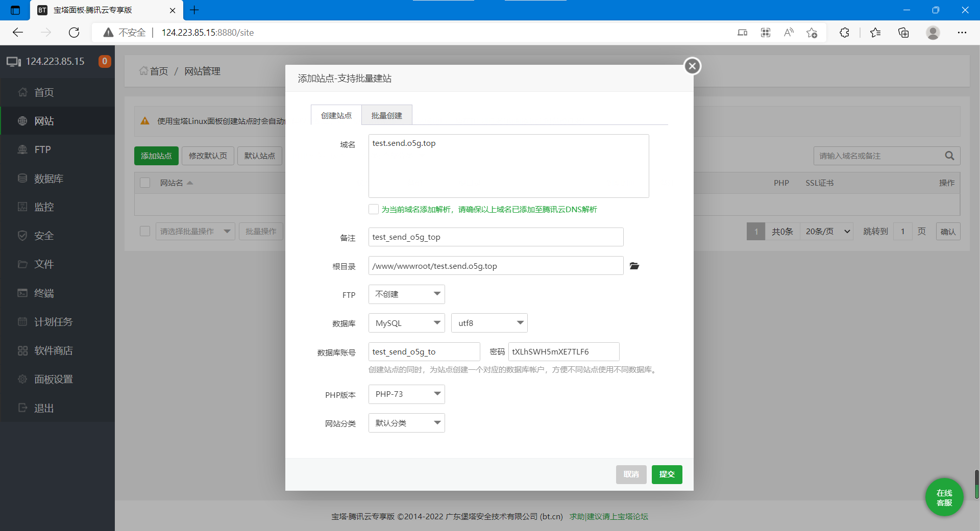Enable the Tencent Cloud DNS resolution checkbox

pos(374,209)
